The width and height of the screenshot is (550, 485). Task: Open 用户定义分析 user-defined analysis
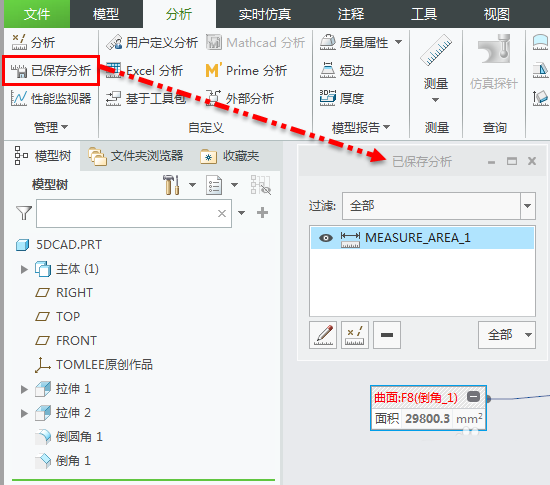coord(152,42)
